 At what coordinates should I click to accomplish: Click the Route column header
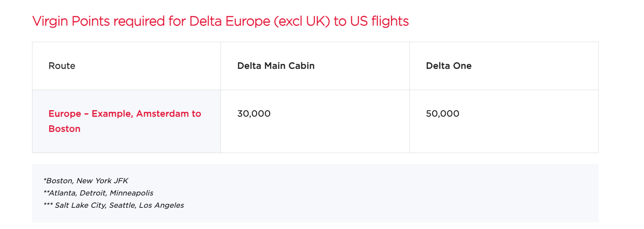(x=62, y=66)
